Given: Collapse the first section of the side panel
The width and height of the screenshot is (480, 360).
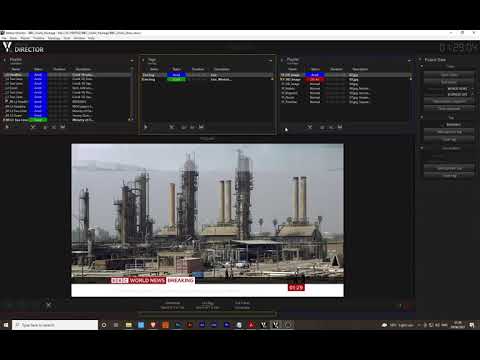Looking at the screenshot, I should pyautogui.click(x=422, y=66).
